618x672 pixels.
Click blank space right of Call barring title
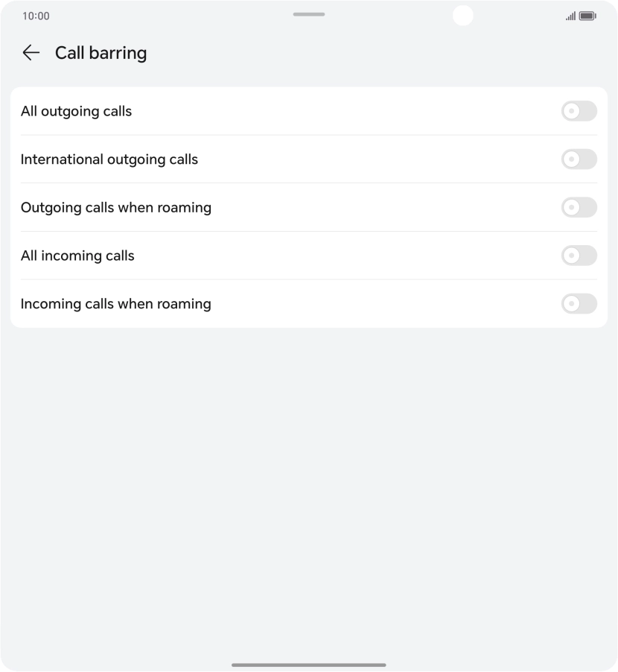pyautogui.click(x=372, y=53)
